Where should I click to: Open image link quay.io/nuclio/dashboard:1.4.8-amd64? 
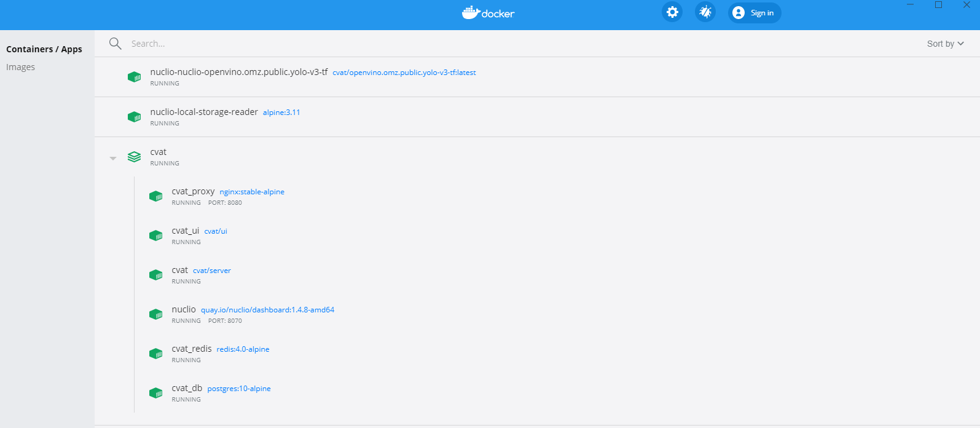[267, 310]
